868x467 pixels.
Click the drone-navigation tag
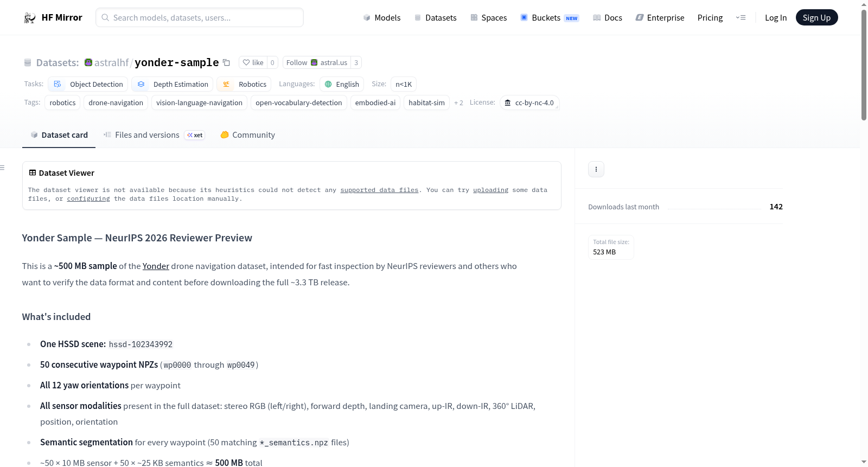tap(116, 103)
